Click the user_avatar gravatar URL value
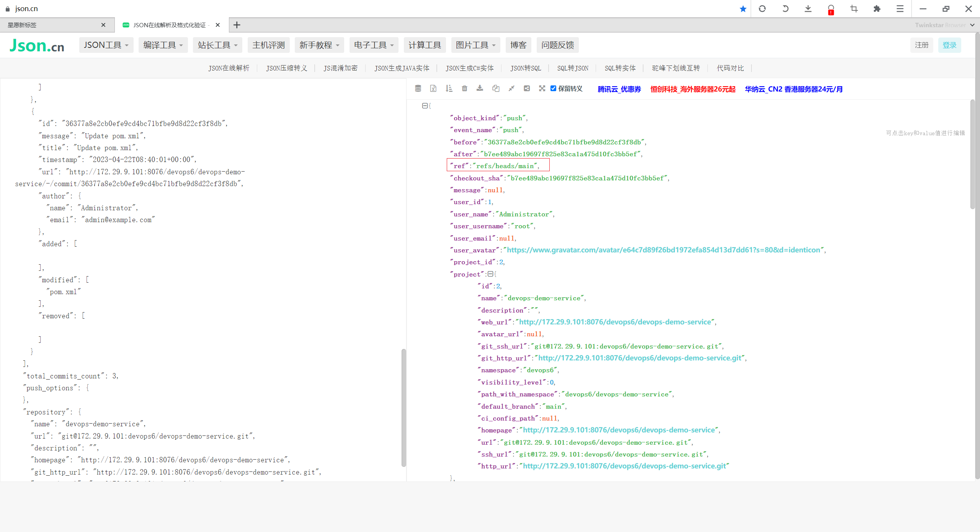The height and width of the screenshot is (532, 980). pyautogui.click(x=664, y=250)
